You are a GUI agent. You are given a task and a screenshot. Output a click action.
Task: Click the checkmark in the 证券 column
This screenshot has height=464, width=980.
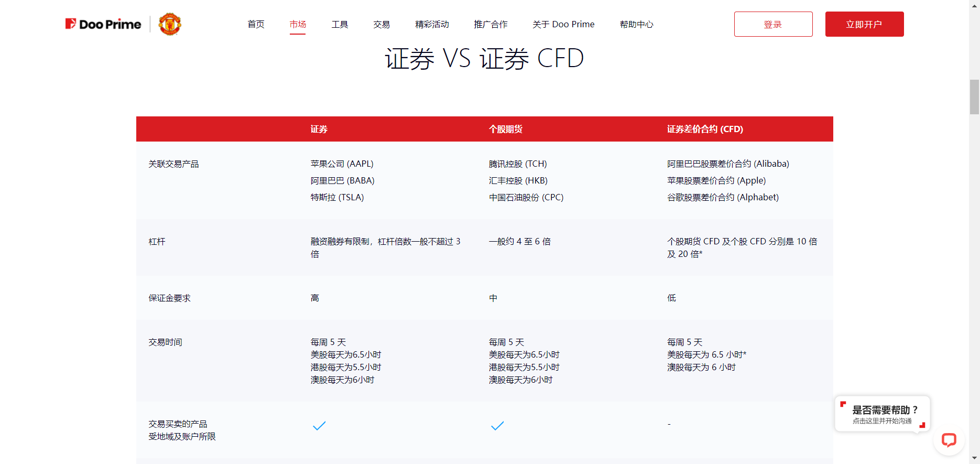tap(319, 426)
